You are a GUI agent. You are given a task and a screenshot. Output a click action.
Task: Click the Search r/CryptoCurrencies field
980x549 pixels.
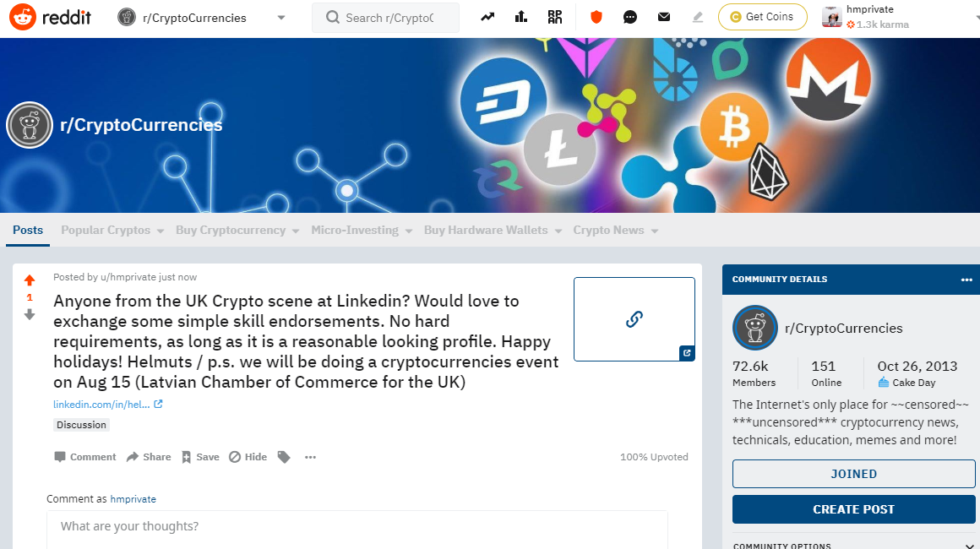click(x=385, y=18)
